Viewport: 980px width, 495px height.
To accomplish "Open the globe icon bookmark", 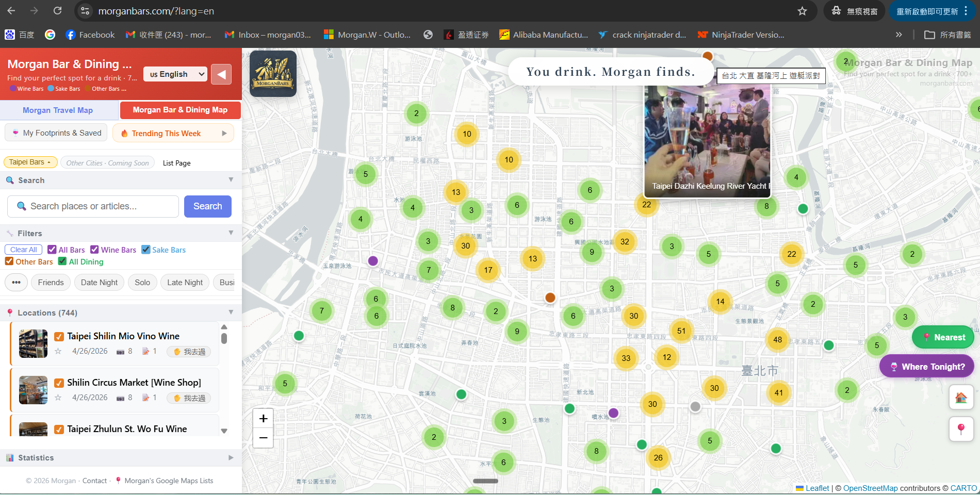I will tap(428, 35).
